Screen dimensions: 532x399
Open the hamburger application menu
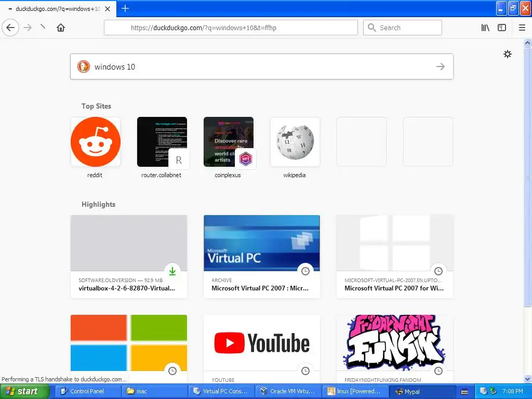point(522,28)
